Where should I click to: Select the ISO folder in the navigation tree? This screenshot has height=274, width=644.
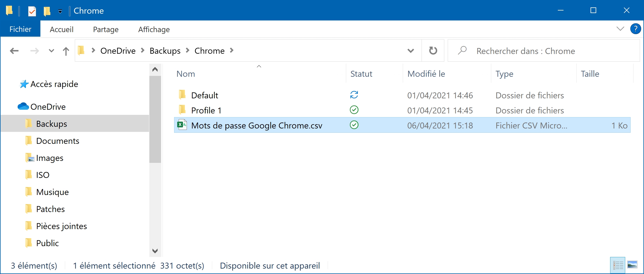[x=43, y=175]
